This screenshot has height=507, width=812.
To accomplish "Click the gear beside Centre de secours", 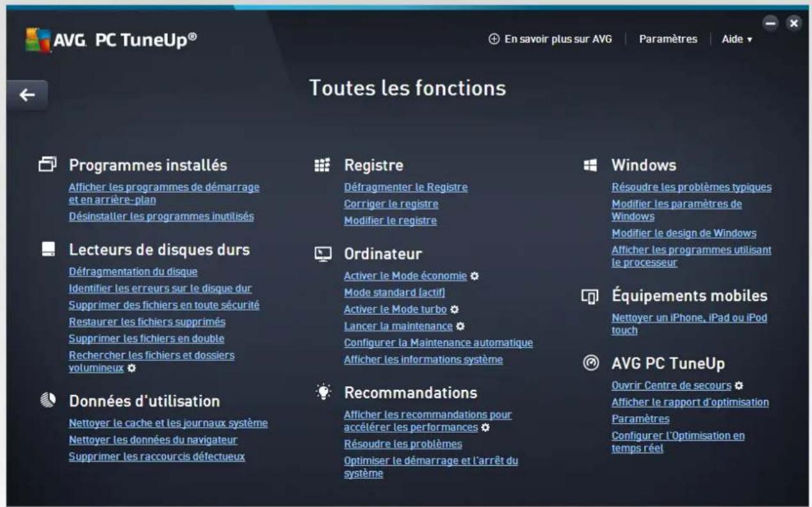I will (738, 385).
